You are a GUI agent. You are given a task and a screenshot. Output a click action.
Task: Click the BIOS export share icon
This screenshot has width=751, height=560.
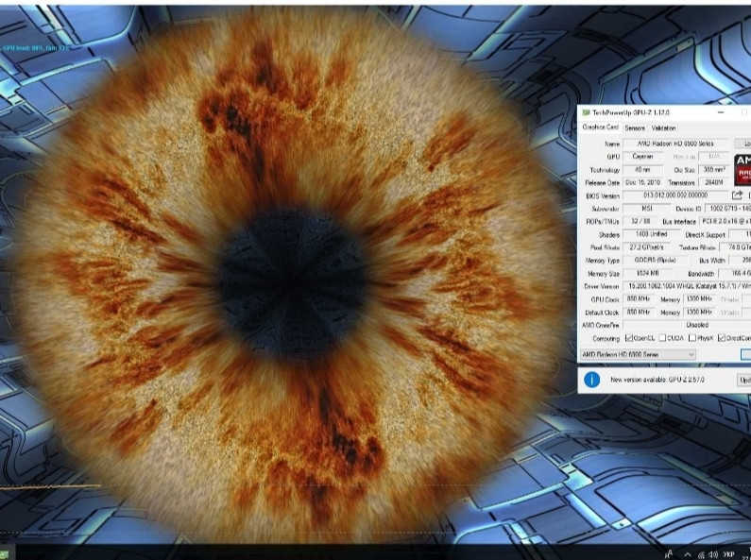pyautogui.click(x=737, y=195)
